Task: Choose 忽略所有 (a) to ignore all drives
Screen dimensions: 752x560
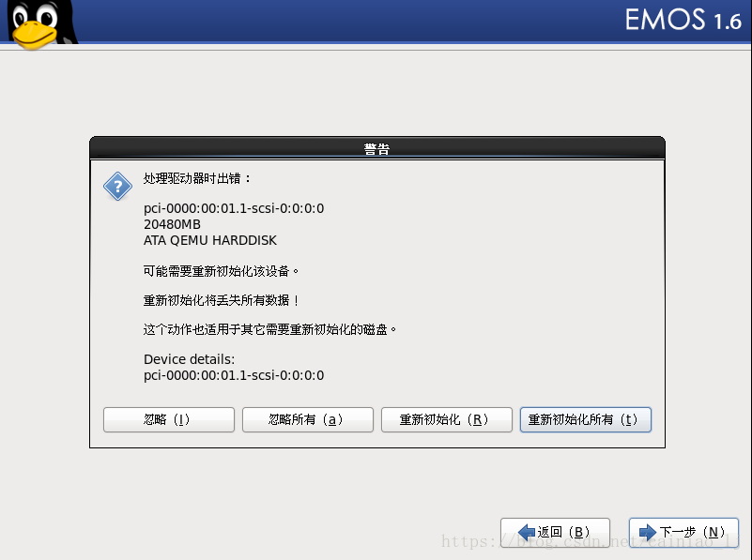Action: [308, 419]
